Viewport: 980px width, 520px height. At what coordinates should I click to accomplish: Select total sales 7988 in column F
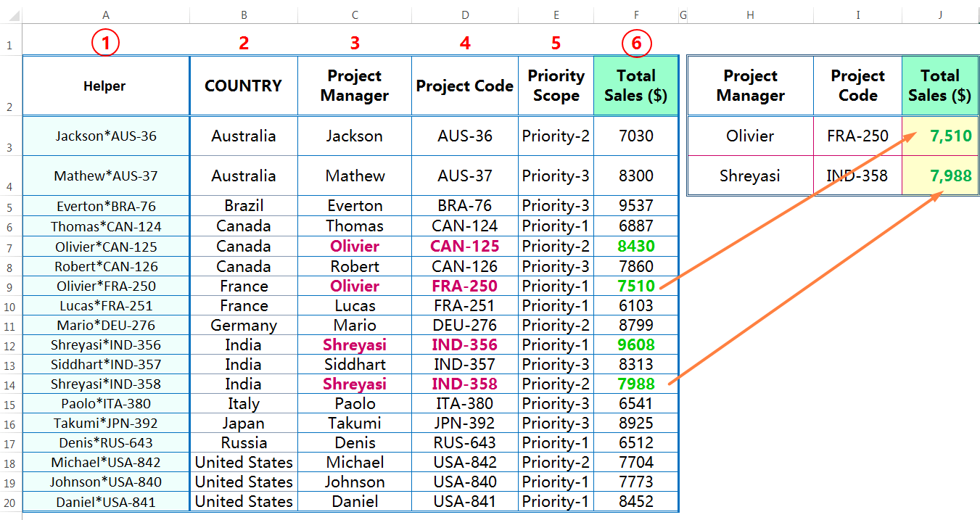636,384
